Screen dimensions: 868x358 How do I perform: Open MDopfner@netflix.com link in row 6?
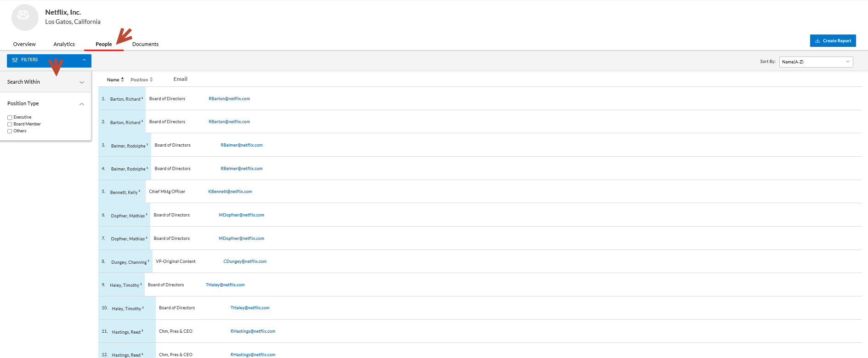(x=242, y=215)
